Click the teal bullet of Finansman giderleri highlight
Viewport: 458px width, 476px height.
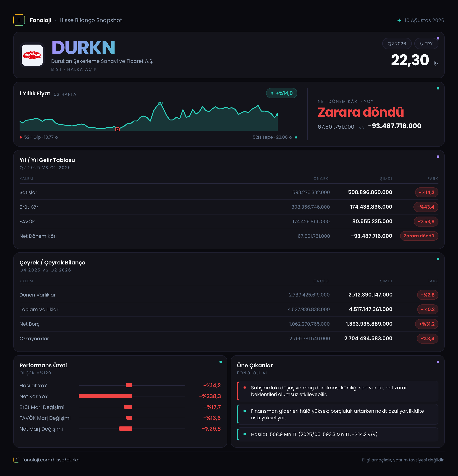point(245,411)
